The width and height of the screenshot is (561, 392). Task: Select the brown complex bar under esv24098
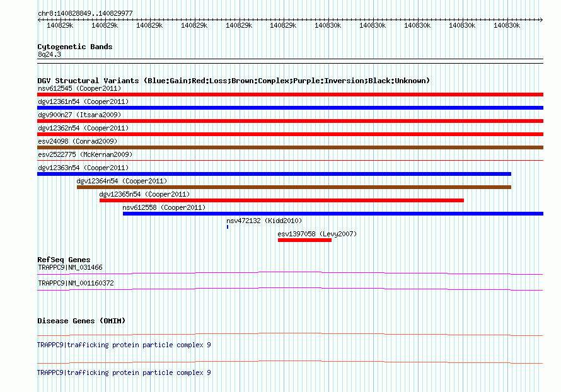(290, 147)
